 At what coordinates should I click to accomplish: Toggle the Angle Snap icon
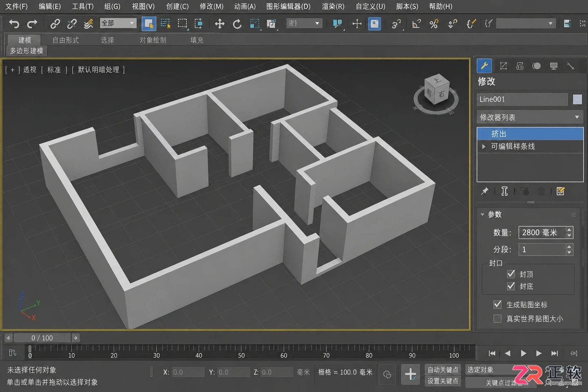[x=416, y=24]
